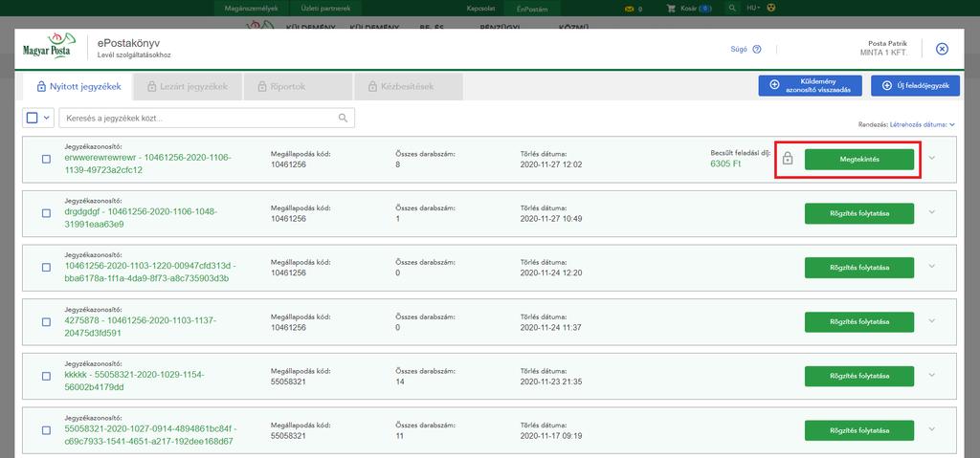Click the Megtekintés button
This screenshot has width=980, height=458.
point(858,160)
